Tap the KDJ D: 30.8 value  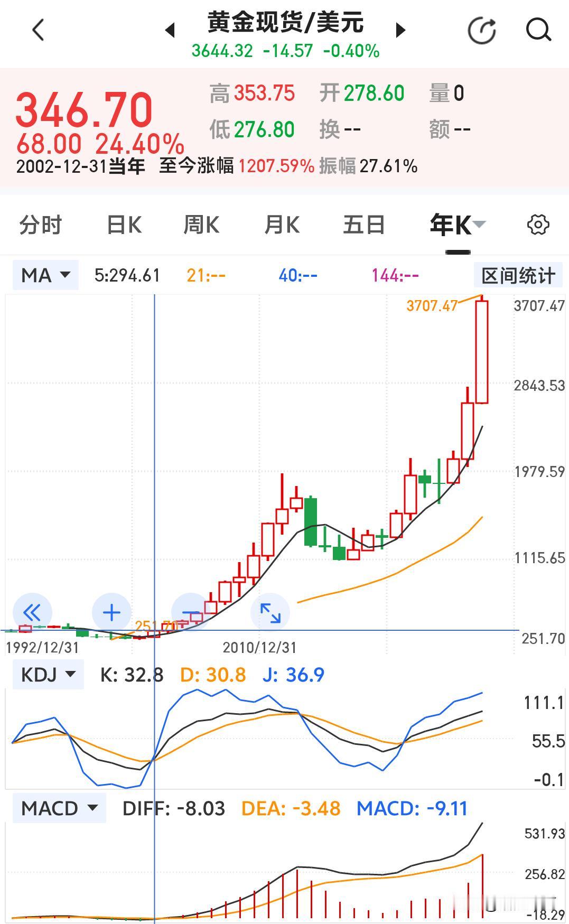[213, 675]
